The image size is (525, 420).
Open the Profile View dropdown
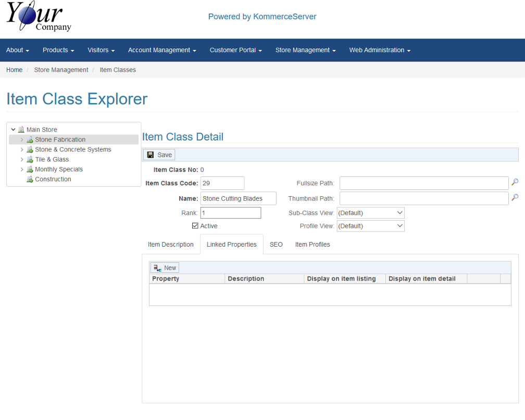pos(370,226)
